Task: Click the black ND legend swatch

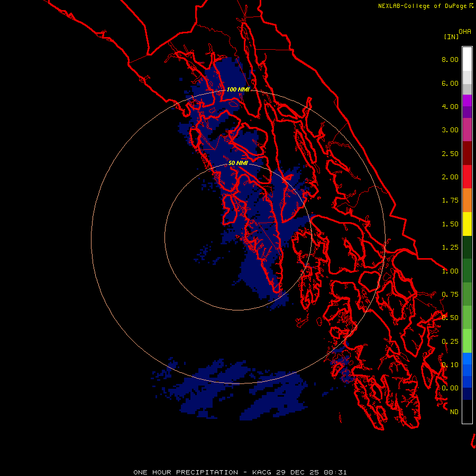Action: pos(467,411)
